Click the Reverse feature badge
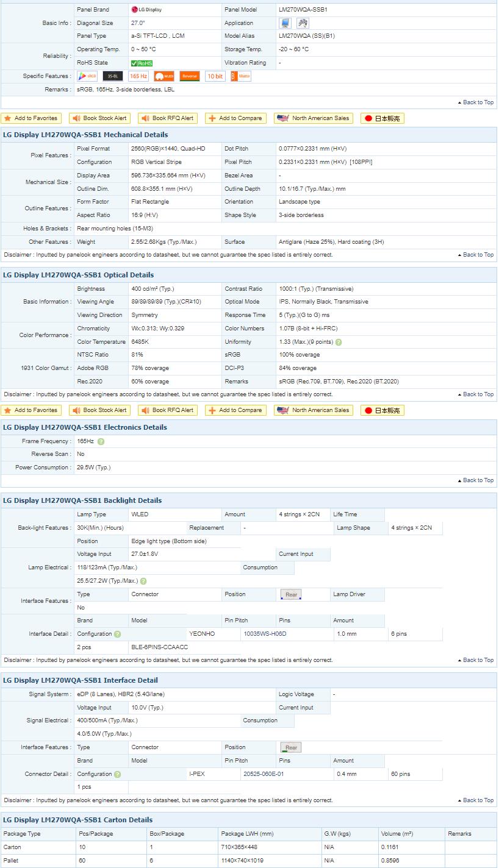Screen dimensions: 499x868 pos(190,76)
